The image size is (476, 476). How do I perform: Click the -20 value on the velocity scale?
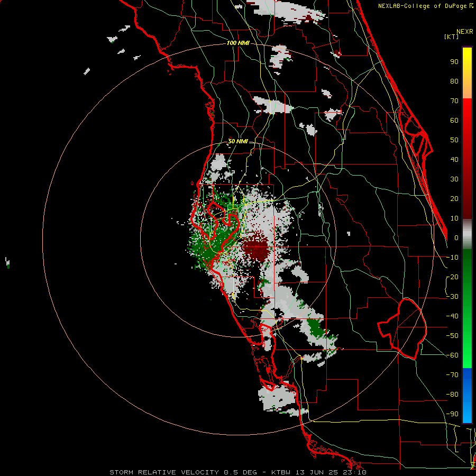[452, 277]
